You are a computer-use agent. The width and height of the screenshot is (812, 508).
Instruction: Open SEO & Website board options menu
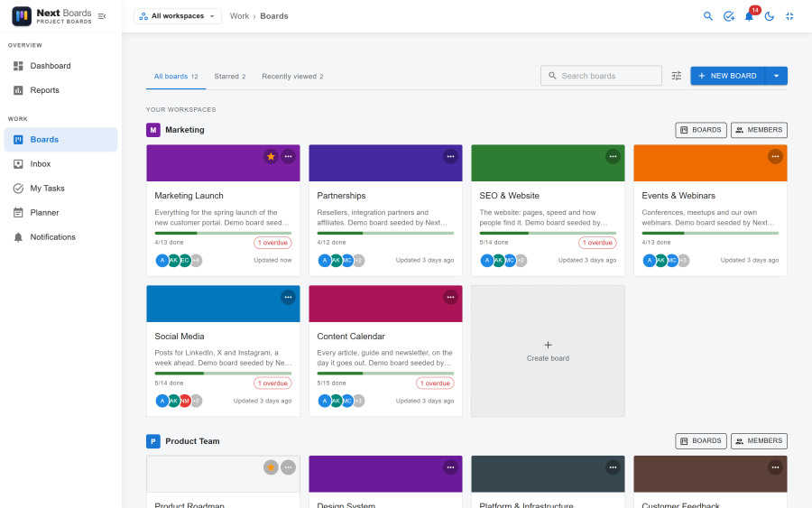coord(614,156)
